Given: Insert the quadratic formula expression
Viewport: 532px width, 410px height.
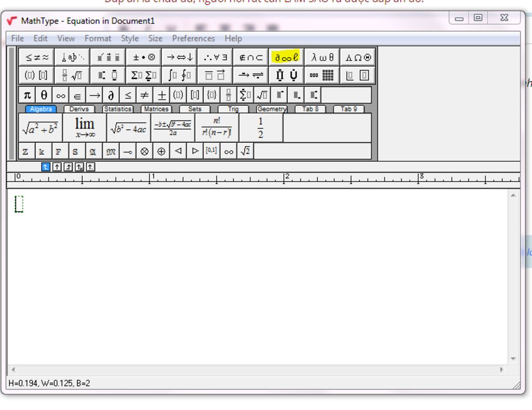Looking at the screenshot, I should (x=172, y=128).
